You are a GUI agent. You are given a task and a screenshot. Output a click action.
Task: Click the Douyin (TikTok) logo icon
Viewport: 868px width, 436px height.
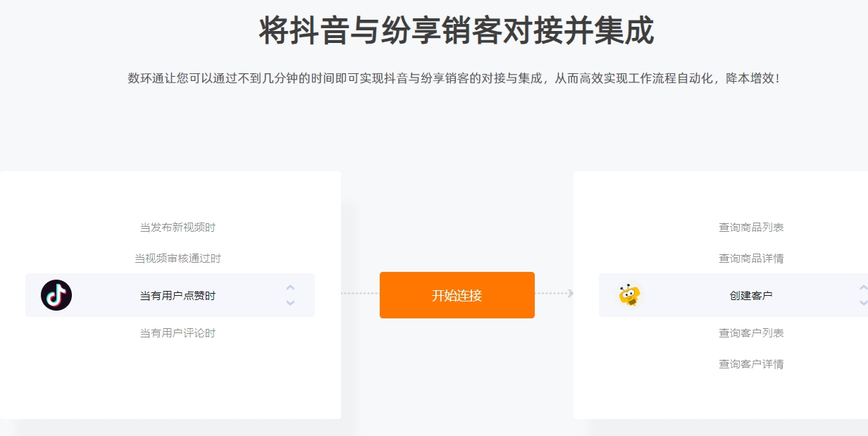56,295
